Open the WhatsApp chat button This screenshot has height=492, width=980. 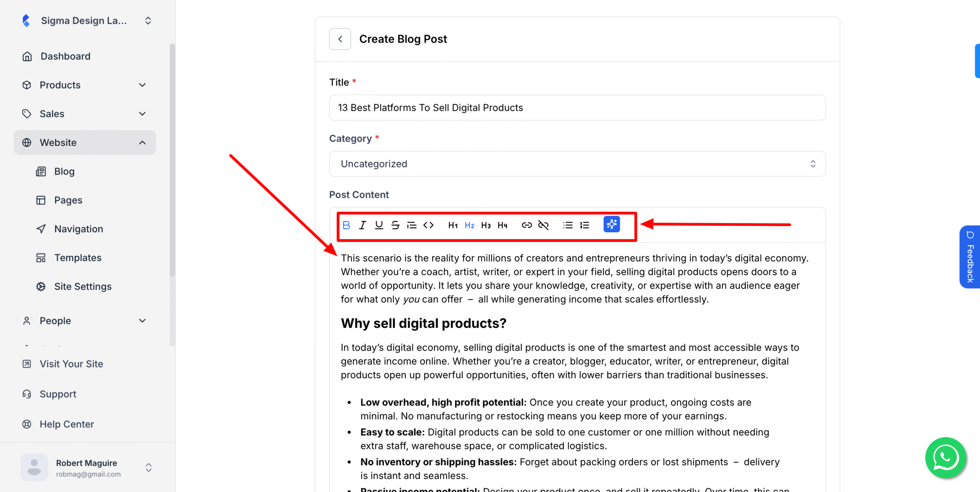pyautogui.click(x=946, y=458)
